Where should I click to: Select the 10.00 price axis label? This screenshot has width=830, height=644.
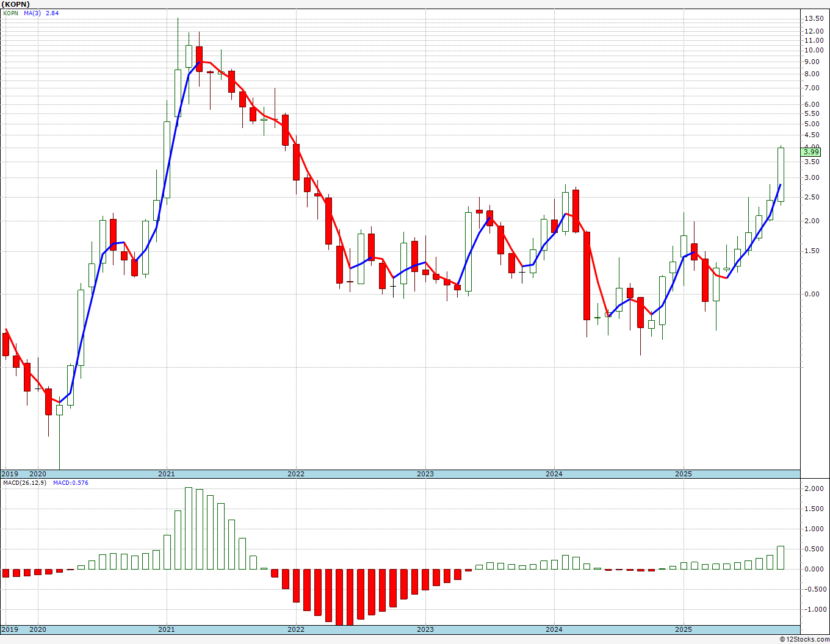click(813, 50)
